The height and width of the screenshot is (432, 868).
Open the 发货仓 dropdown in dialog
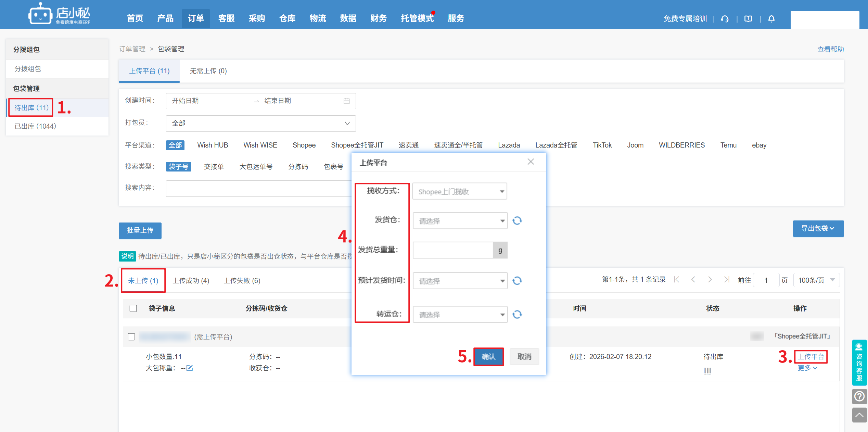click(460, 221)
